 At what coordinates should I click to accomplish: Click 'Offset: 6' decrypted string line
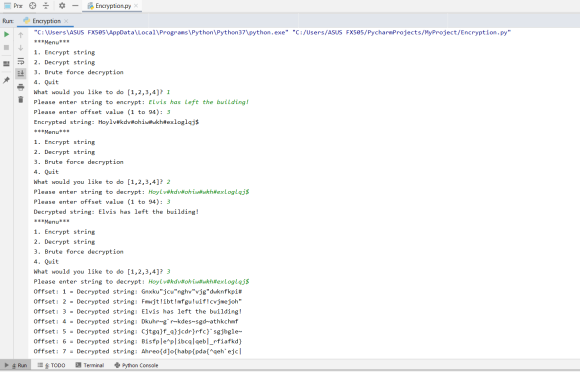[138, 342]
